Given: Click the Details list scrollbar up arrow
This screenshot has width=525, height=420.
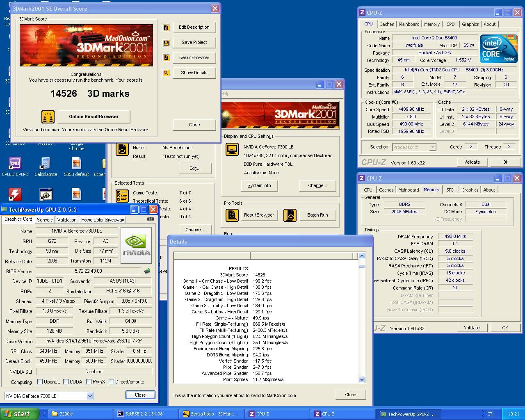Looking at the screenshot, I should 362,256.
